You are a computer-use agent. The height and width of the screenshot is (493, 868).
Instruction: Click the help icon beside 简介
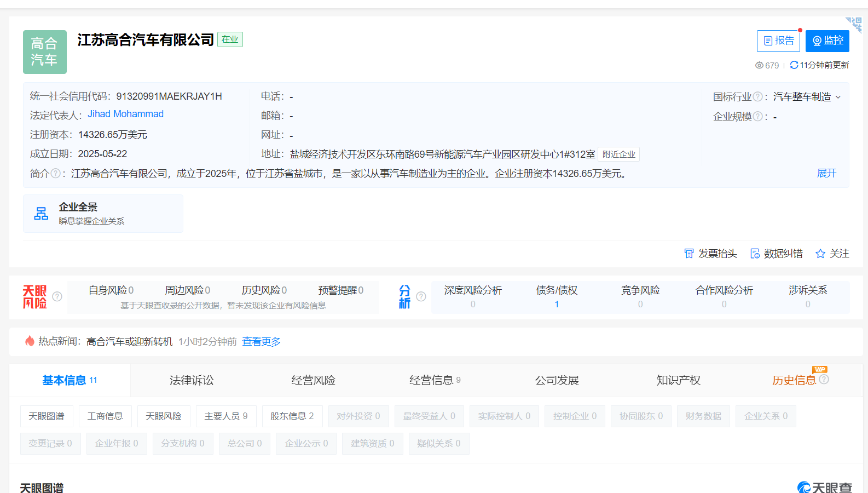point(55,174)
